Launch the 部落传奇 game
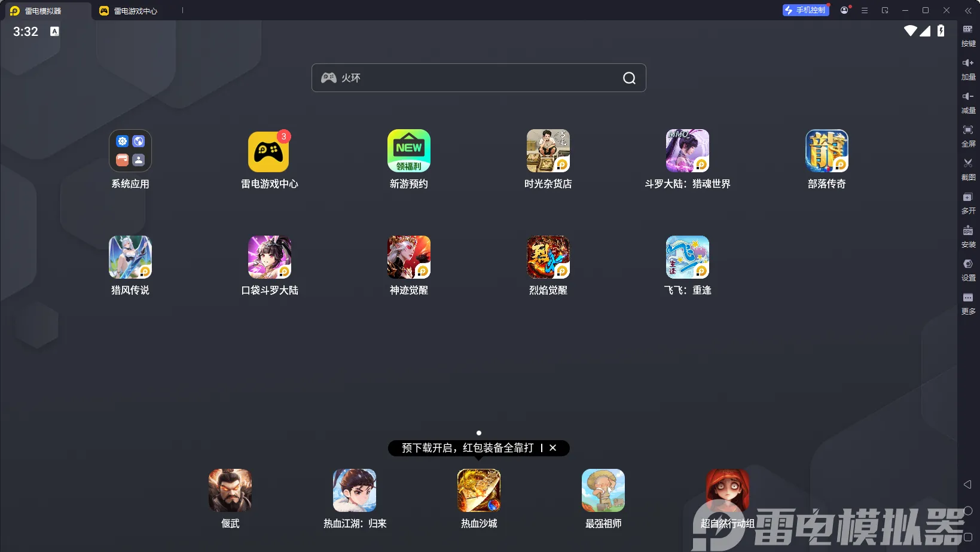This screenshot has width=980, height=552. (x=827, y=151)
